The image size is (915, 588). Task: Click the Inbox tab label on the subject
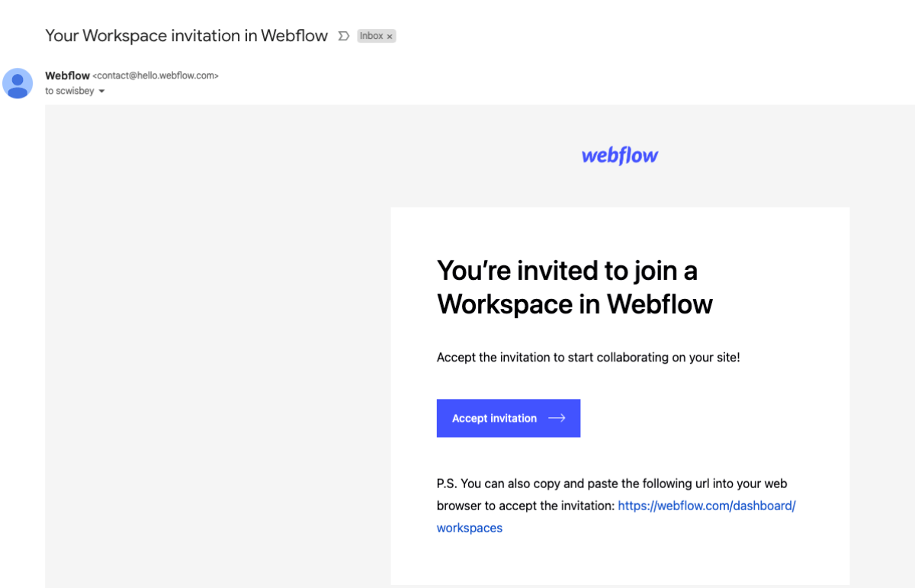(371, 36)
